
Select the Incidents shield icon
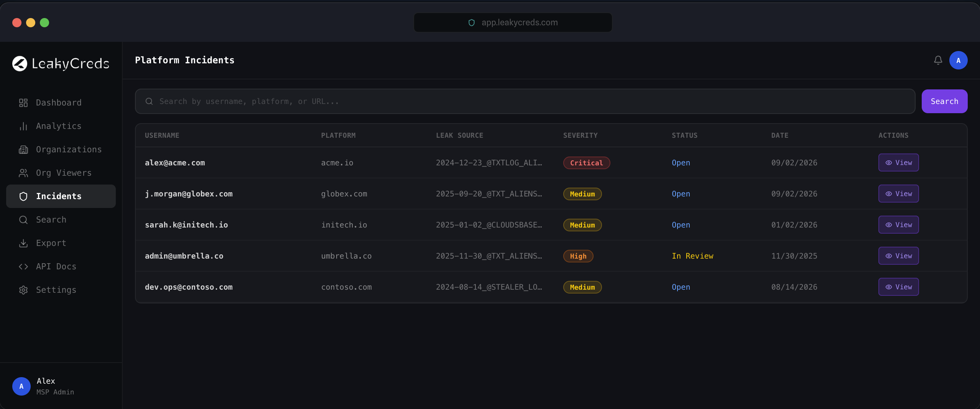23,196
